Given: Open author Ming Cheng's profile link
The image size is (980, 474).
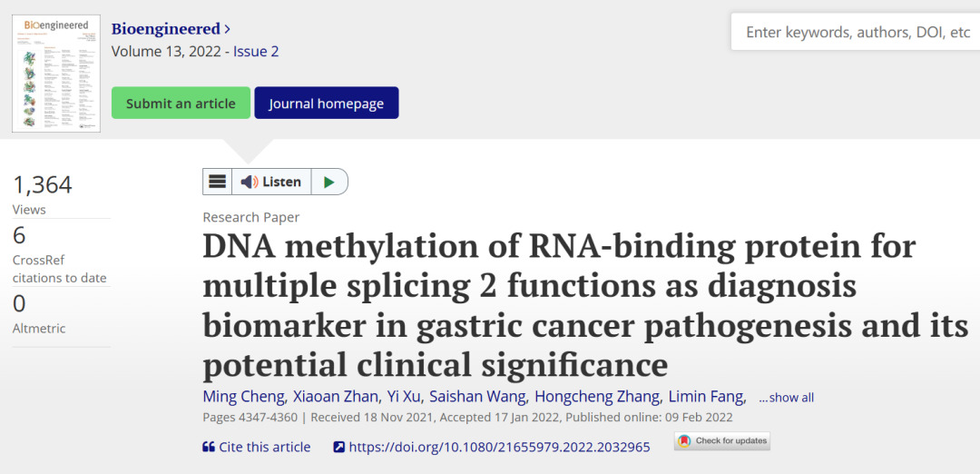Looking at the screenshot, I should click(x=244, y=397).
